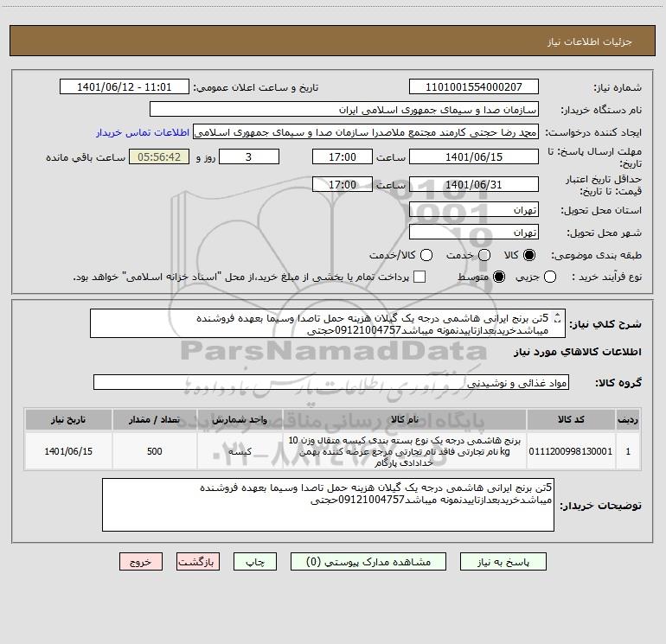Click product code 0111200998130001 cell

click(571, 451)
